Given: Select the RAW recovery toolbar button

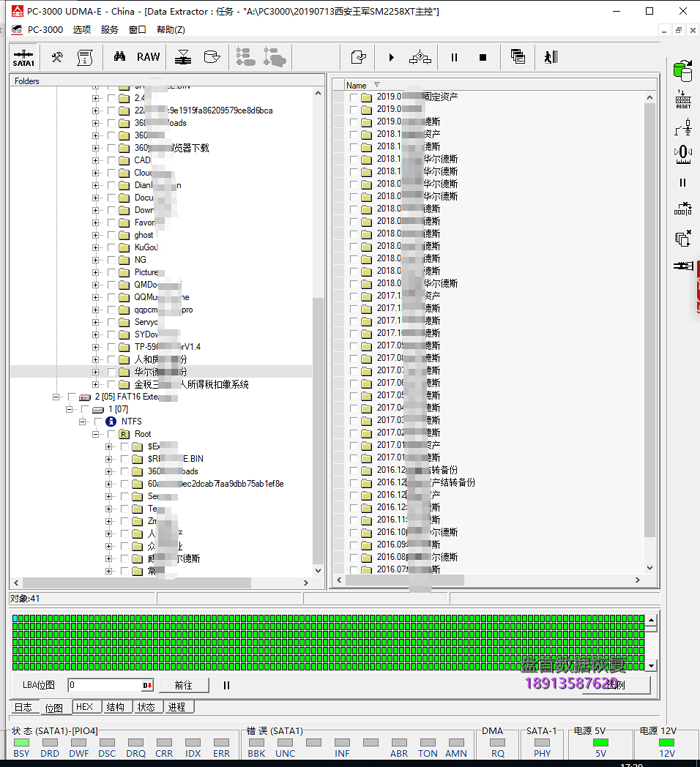Looking at the screenshot, I should [149, 57].
